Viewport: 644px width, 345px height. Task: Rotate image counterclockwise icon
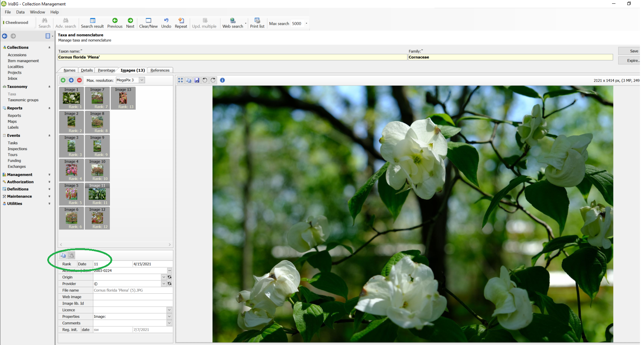click(205, 80)
